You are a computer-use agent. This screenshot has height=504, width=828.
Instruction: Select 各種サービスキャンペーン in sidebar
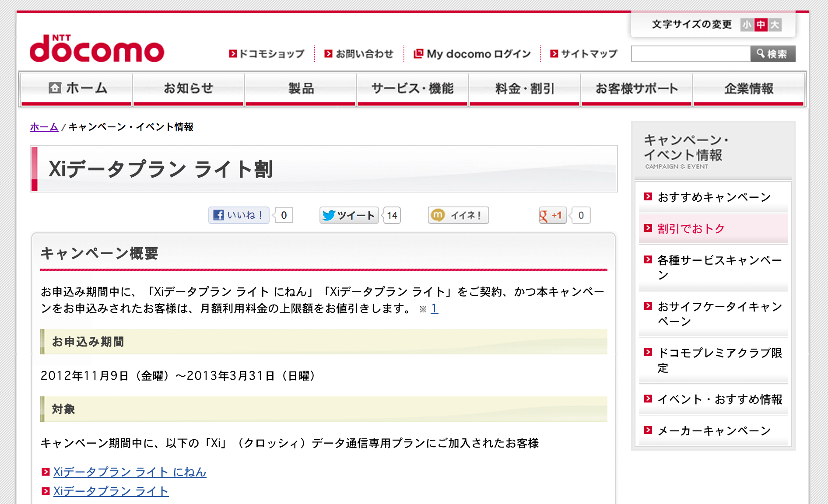click(x=713, y=268)
